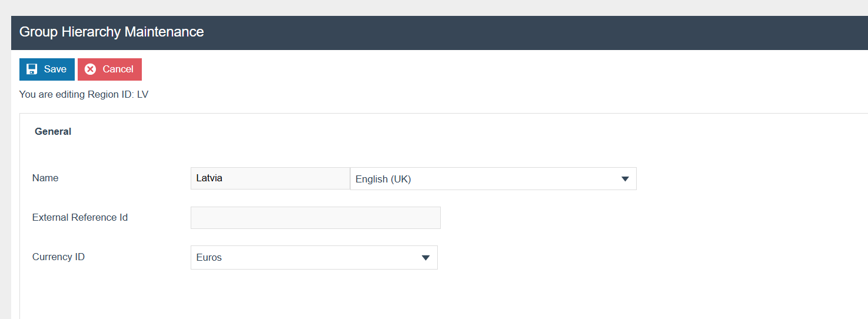Click the X circle icon on Cancel
Image resolution: width=868 pixels, height=319 pixels.
click(x=91, y=69)
